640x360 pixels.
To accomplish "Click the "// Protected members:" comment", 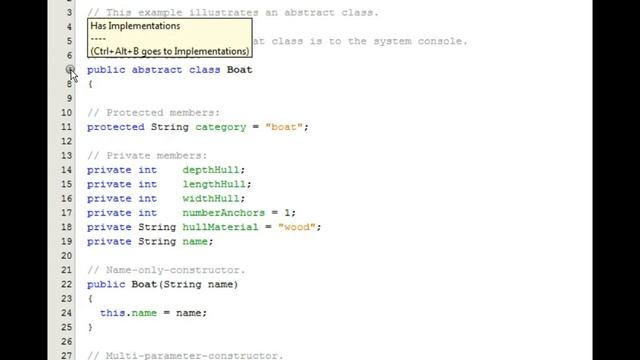I will (153, 113).
